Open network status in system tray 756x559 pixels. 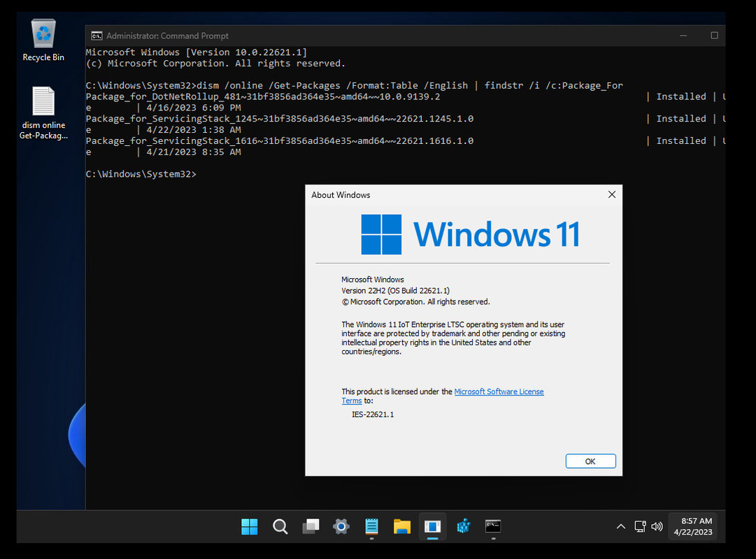click(640, 526)
